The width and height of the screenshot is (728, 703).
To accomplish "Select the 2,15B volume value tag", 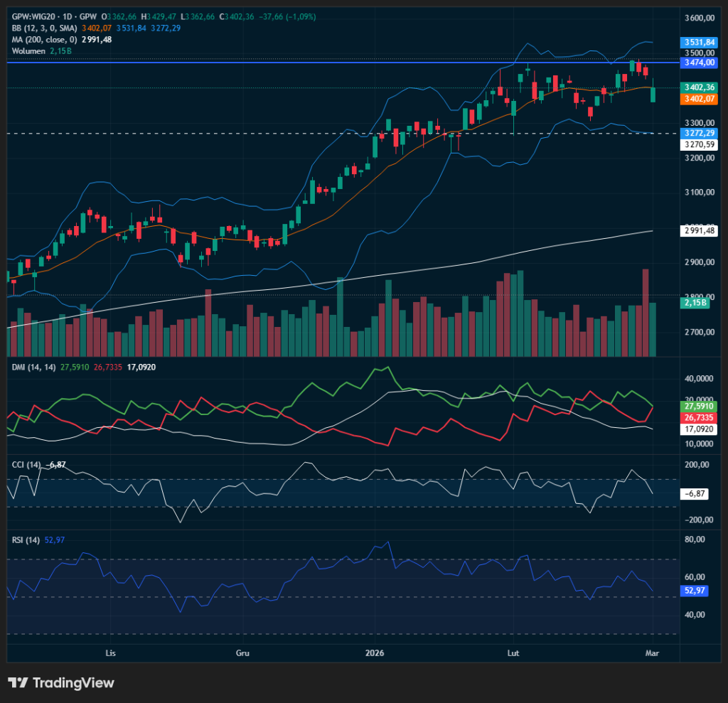I will coord(692,303).
